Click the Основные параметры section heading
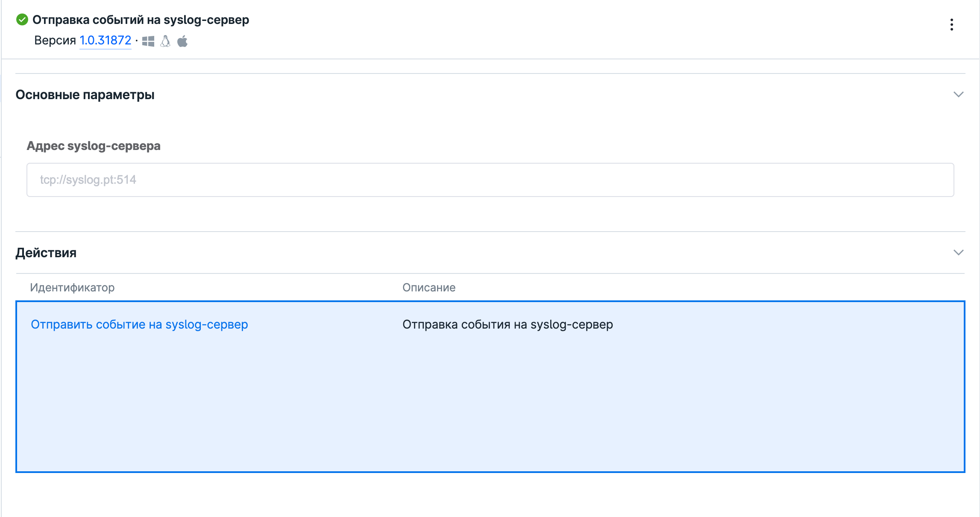This screenshot has height=517, width=980. pyautogui.click(x=85, y=95)
